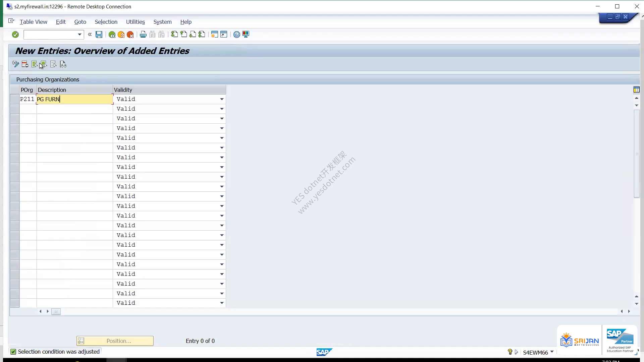This screenshot has width=644, height=362.
Task: Open Validity dropdown in the sixth row
Action: (x=222, y=148)
